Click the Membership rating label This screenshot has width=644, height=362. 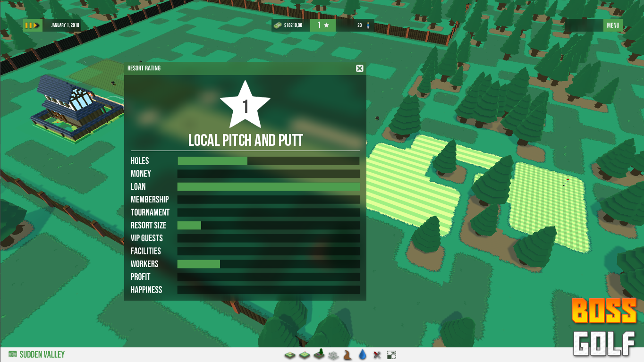pyautogui.click(x=150, y=200)
